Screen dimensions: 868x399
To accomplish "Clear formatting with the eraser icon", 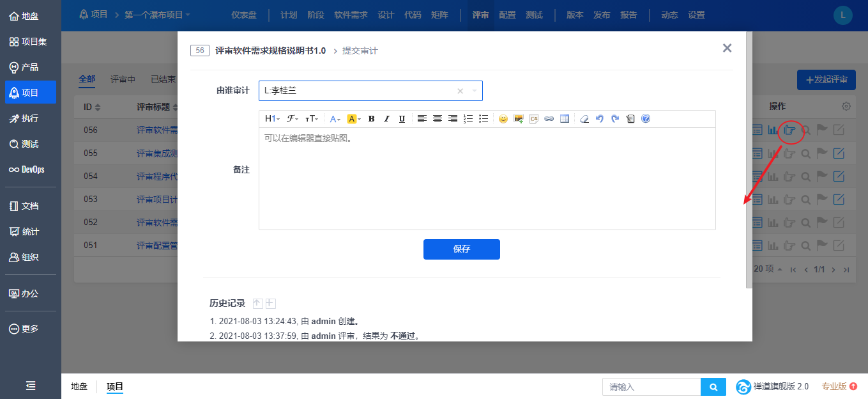I will point(584,119).
